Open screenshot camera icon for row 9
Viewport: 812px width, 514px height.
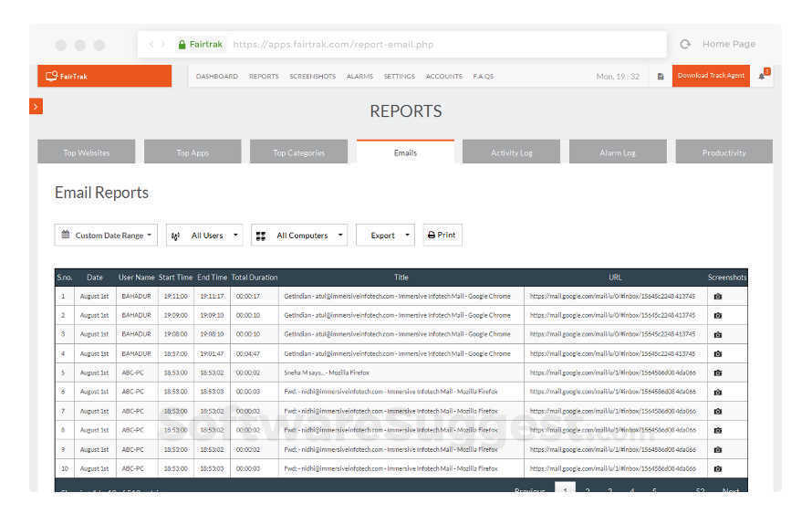718,449
